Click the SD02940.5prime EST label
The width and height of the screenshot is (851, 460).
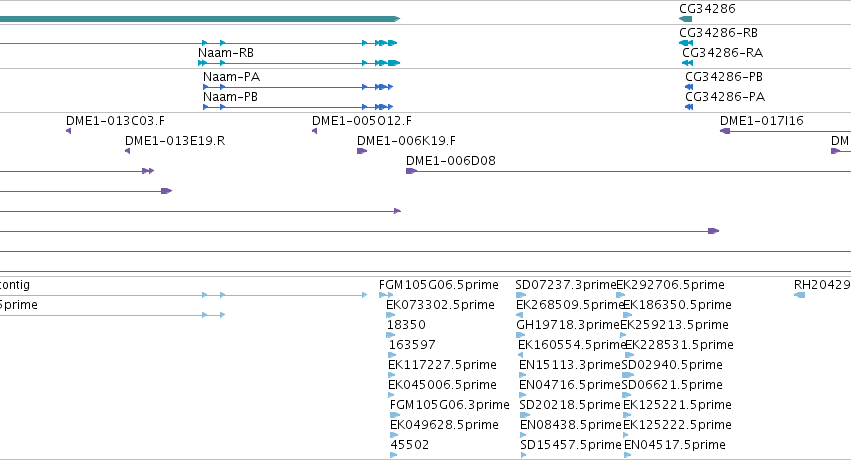[672, 365]
